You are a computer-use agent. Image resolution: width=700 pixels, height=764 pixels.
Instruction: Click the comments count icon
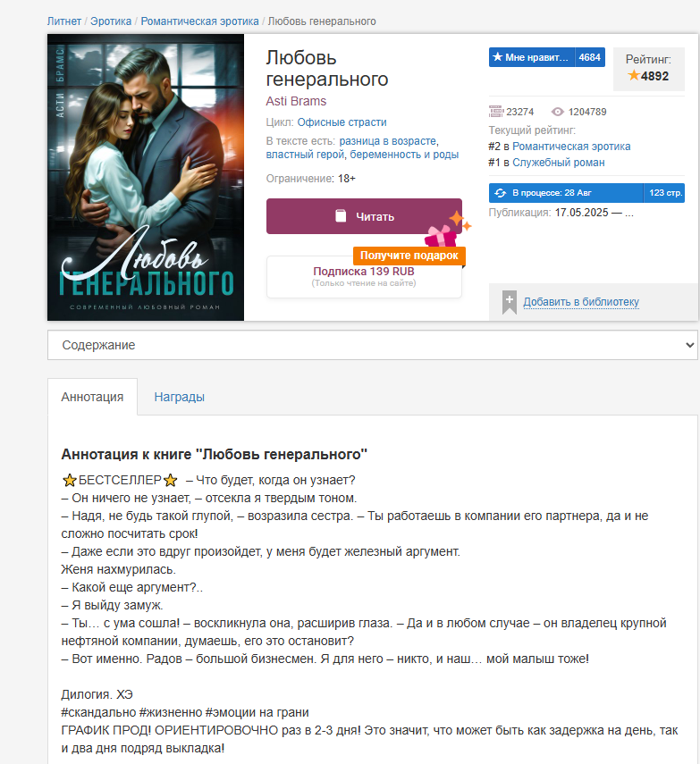496,112
